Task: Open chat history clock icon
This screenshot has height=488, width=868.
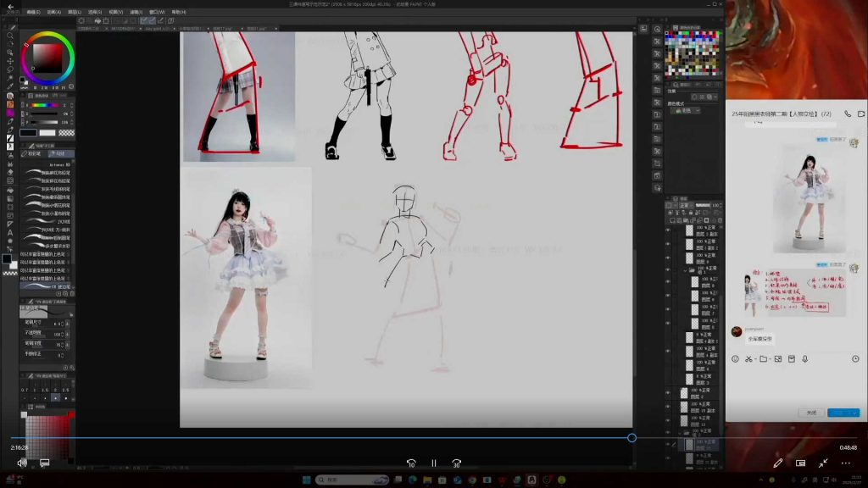Action: pyautogui.click(x=855, y=359)
